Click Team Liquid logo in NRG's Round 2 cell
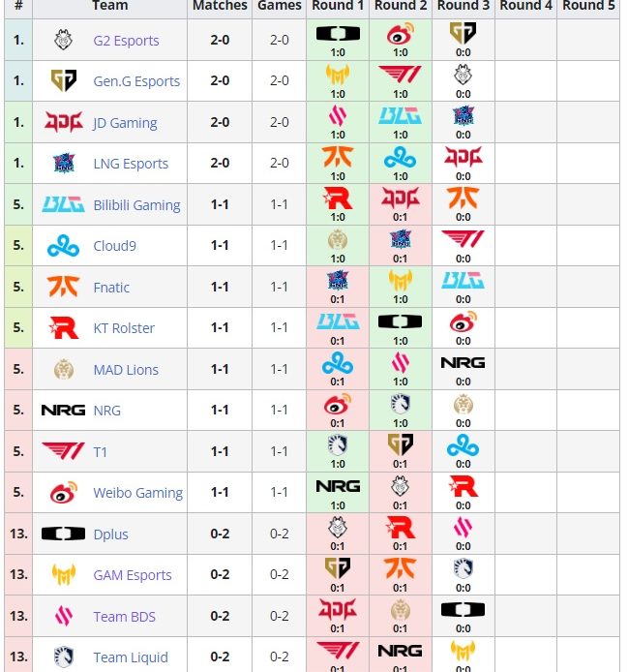The width and height of the screenshot is (628, 672). tap(400, 404)
